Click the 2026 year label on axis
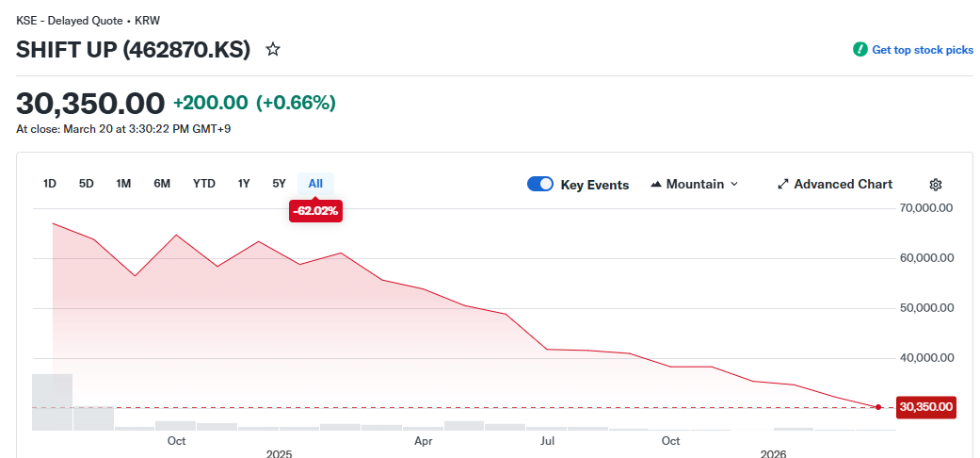This screenshot has height=458, width=980. [x=774, y=453]
